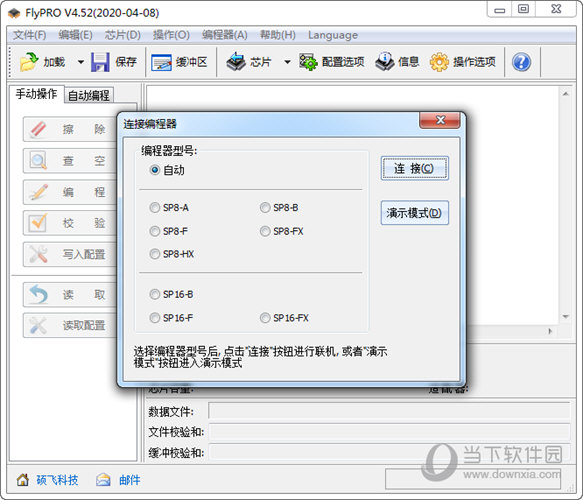Open the 编辑(E) menu
This screenshot has height=500, width=583.
pyautogui.click(x=75, y=35)
